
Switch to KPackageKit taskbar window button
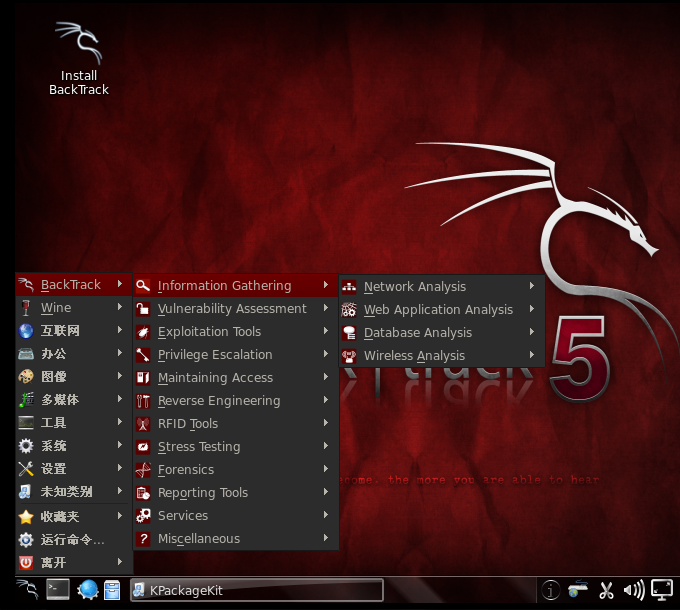point(257,590)
